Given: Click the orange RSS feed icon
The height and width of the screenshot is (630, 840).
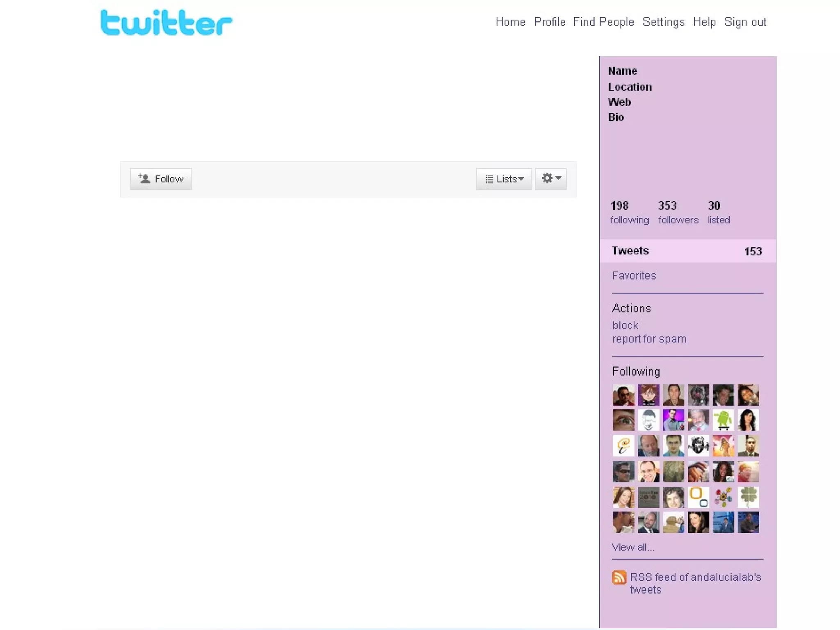Looking at the screenshot, I should [619, 577].
